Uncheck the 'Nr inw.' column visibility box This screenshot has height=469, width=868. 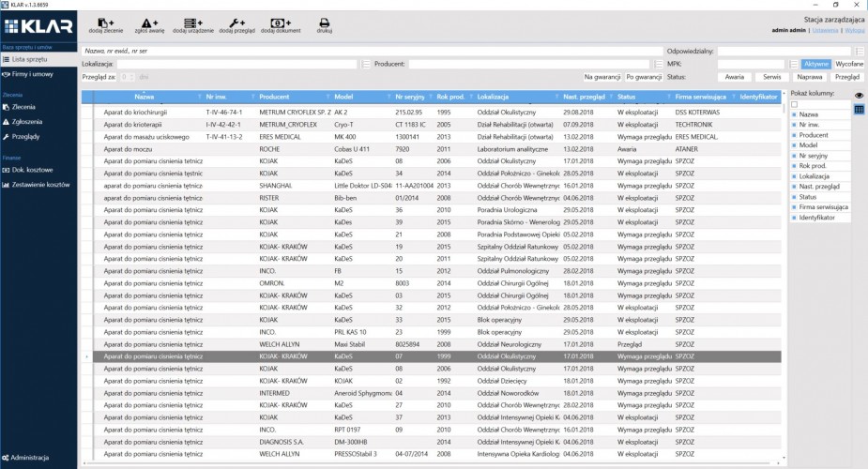794,125
